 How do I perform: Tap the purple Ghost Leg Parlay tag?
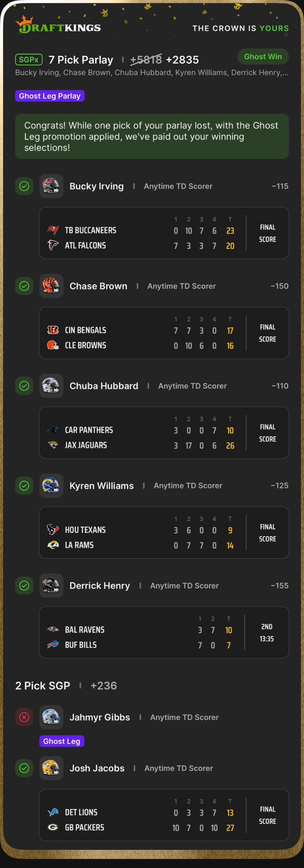(x=50, y=96)
